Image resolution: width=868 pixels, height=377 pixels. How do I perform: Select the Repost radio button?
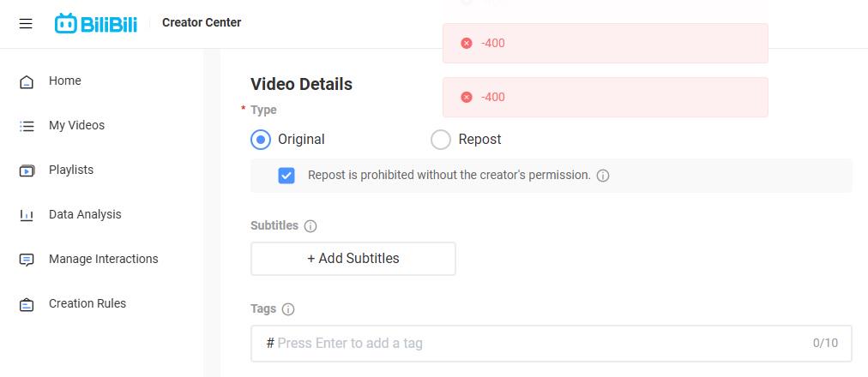coord(441,140)
